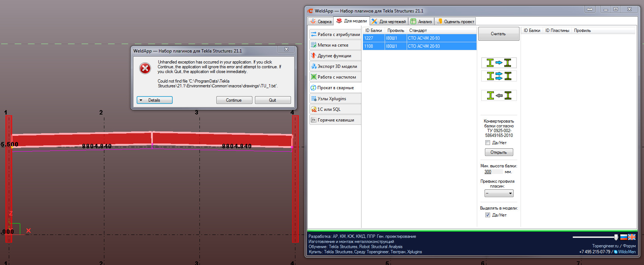Viewport: 644px width, 265px height.
Task: Expand the Details button in error dialog
Action: coord(154,100)
